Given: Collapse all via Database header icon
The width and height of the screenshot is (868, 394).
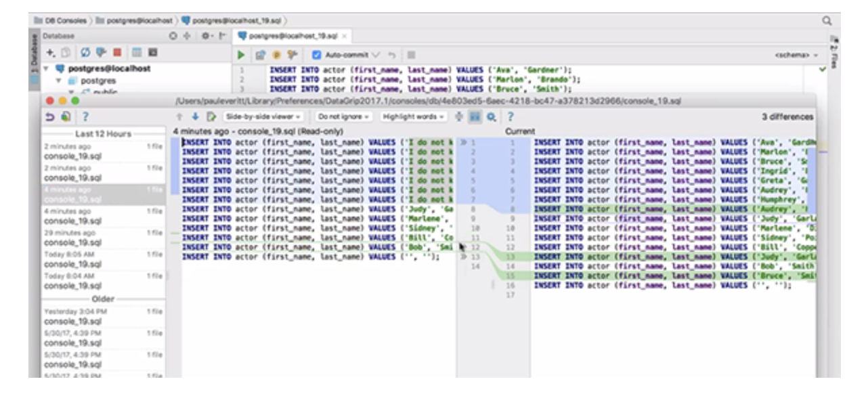Looking at the screenshot, I should 186,36.
